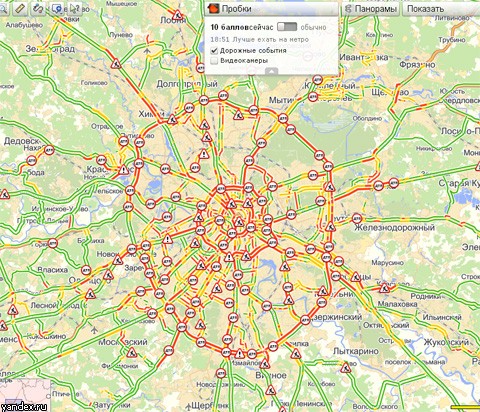Open Панорамы street view mode
Screen dimensions: 480x412
(371, 9)
